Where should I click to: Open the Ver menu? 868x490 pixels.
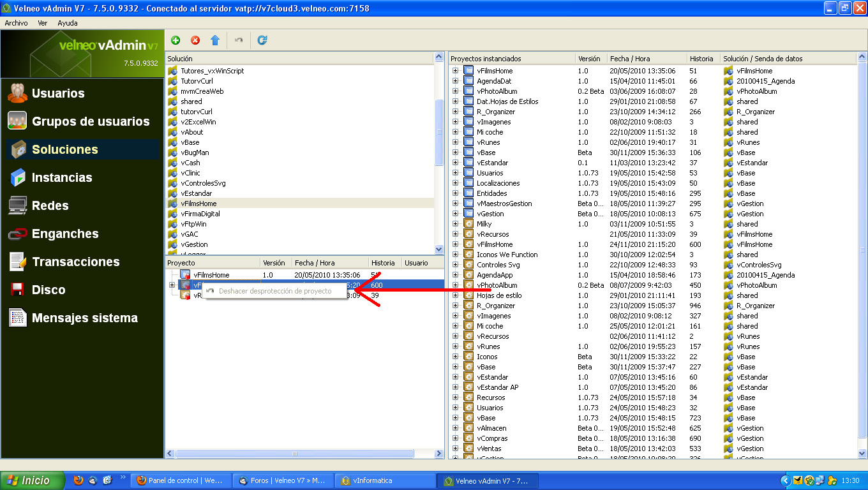(x=43, y=23)
